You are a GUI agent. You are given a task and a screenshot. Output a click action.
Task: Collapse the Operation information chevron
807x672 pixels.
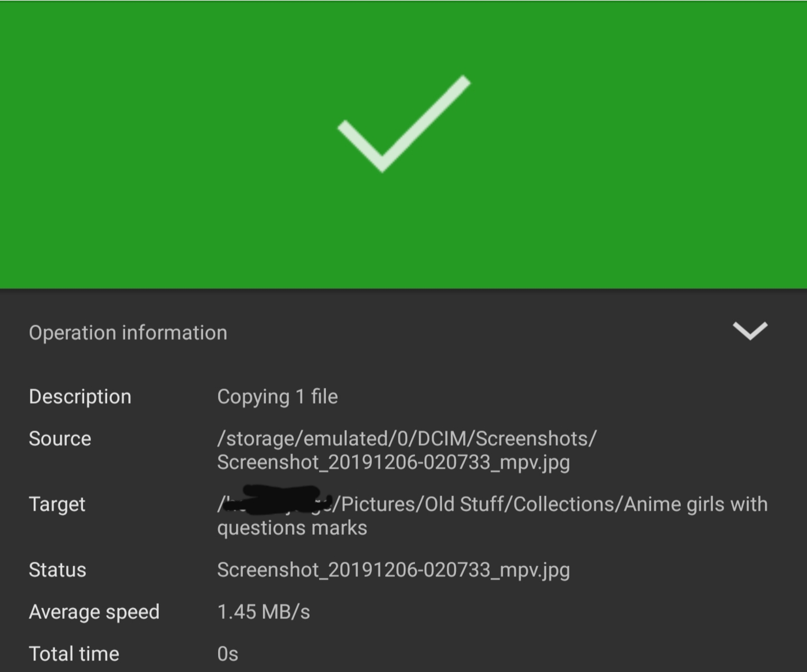[749, 331]
